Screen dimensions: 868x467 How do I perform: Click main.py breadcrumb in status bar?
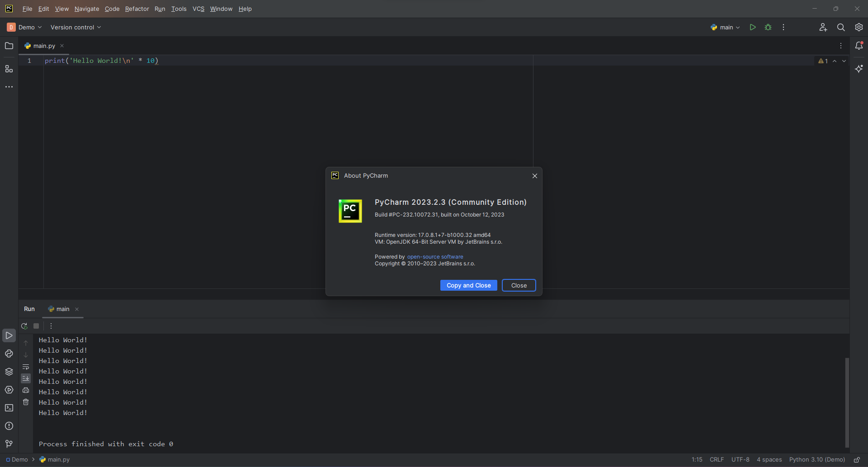[55, 460]
